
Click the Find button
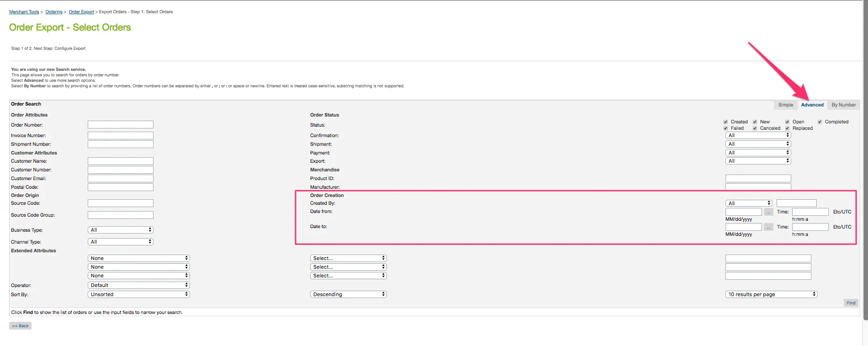851,303
